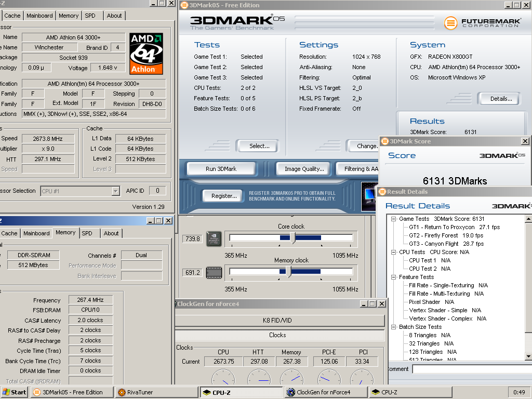Image resolution: width=532 pixels, height=399 pixels.
Task: Click the Core clock slider handle
Action: click(x=292, y=238)
